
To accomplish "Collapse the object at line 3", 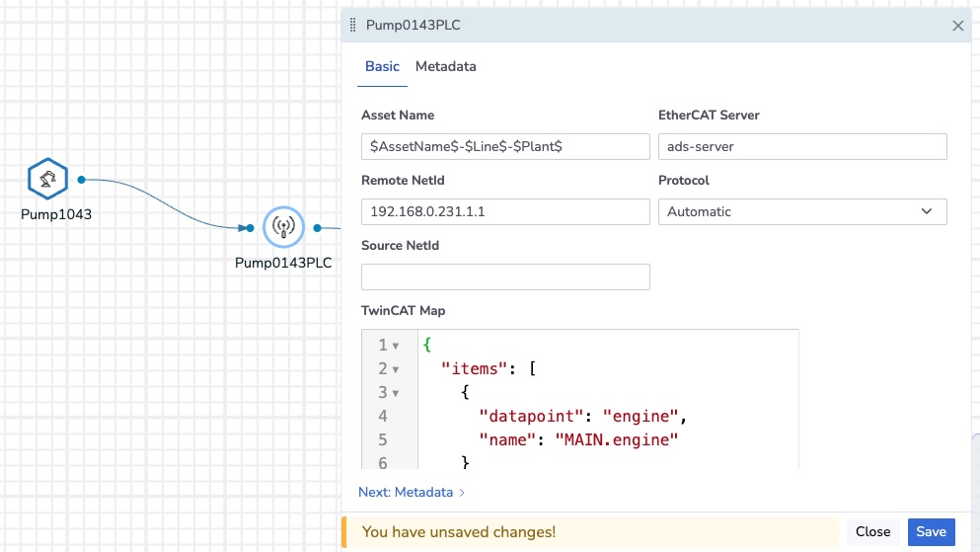I will tap(396, 393).
